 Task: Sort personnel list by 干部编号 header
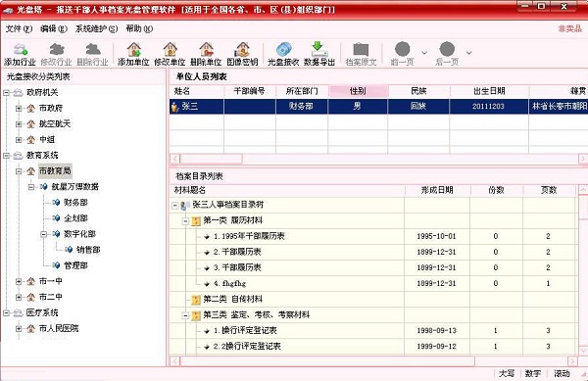click(249, 91)
